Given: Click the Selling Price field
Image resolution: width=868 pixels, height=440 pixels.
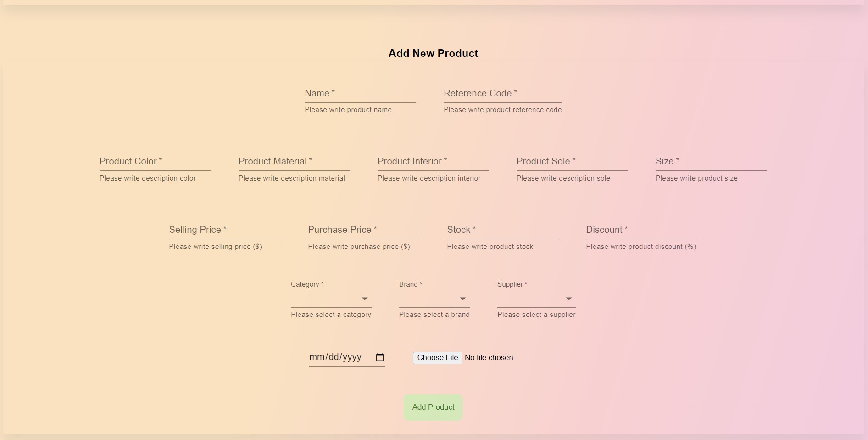Looking at the screenshot, I should (x=224, y=232).
